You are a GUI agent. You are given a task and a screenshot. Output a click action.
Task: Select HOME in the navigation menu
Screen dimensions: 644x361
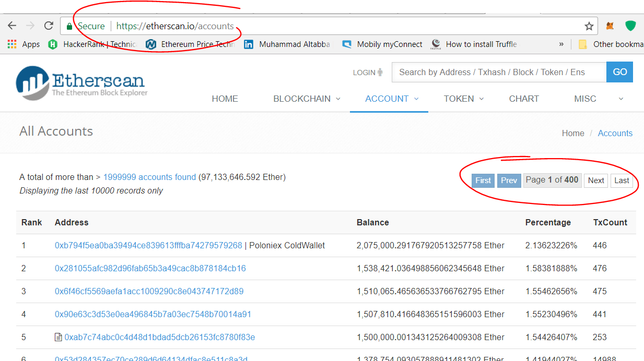point(225,99)
